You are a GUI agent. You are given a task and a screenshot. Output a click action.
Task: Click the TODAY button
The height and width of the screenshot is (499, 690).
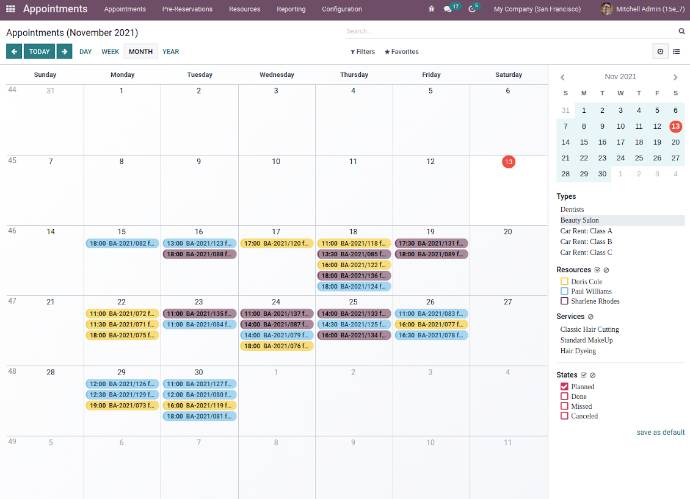(39, 51)
